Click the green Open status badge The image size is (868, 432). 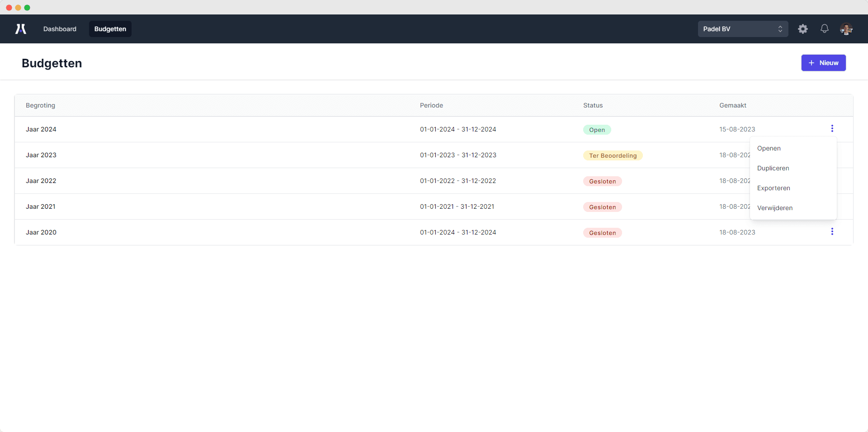click(x=597, y=130)
